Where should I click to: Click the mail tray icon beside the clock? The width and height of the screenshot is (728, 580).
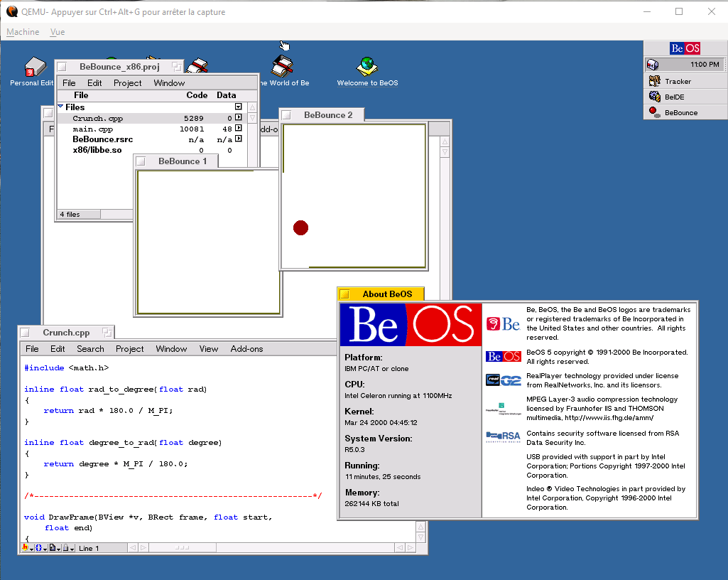click(x=653, y=65)
